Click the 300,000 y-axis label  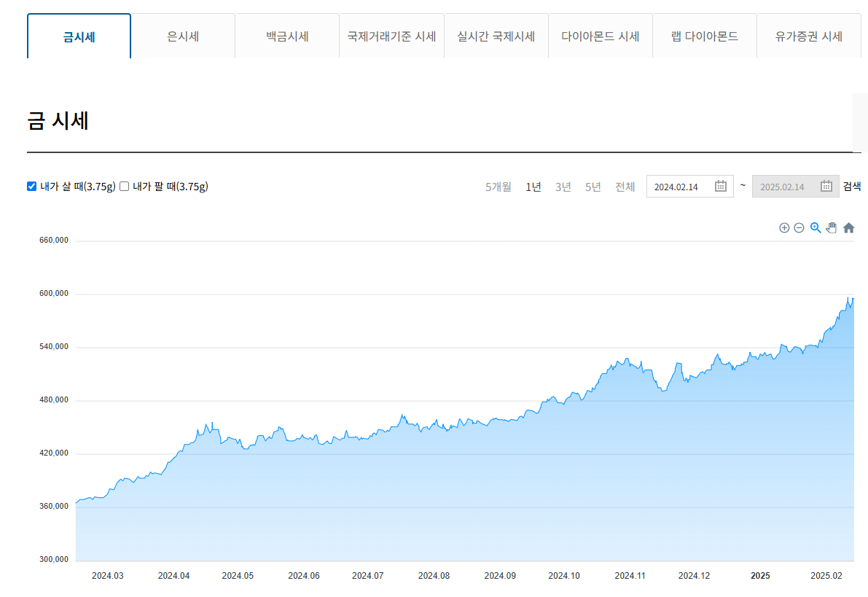[x=54, y=559]
